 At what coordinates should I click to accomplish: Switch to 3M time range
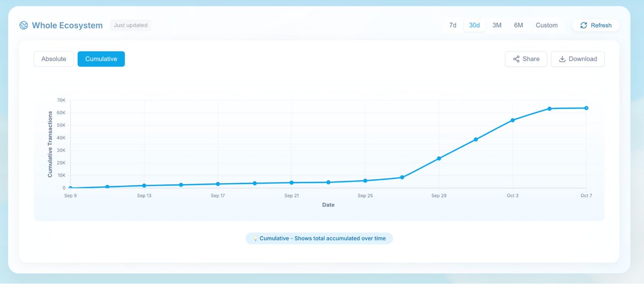[x=497, y=25]
